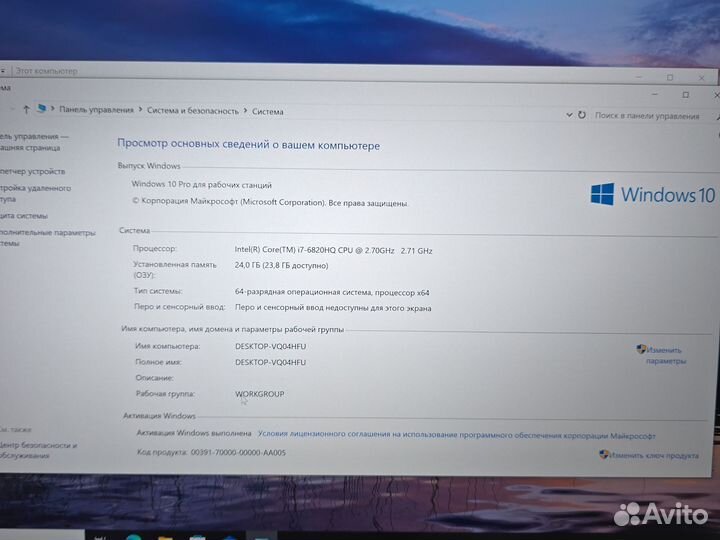Click 64-разрядная операционная система value

tap(332, 292)
